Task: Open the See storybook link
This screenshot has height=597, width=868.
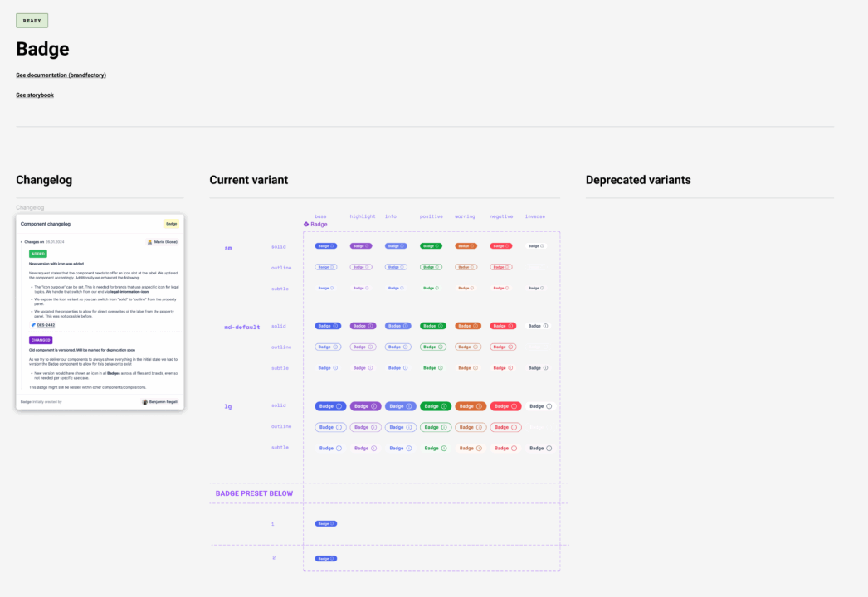Action: pyautogui.click(x=35, y=95)
